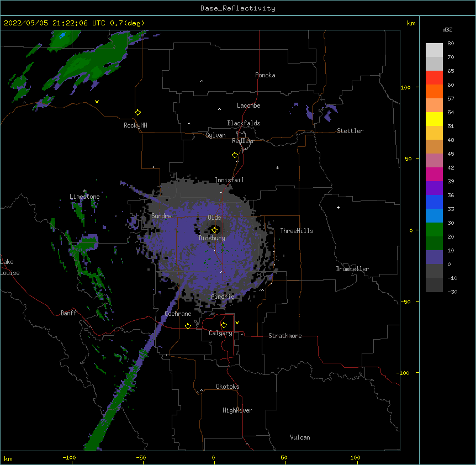The image size is (476, 465).
Task: Click the Vulcan town label
Action: coord(300,437)
